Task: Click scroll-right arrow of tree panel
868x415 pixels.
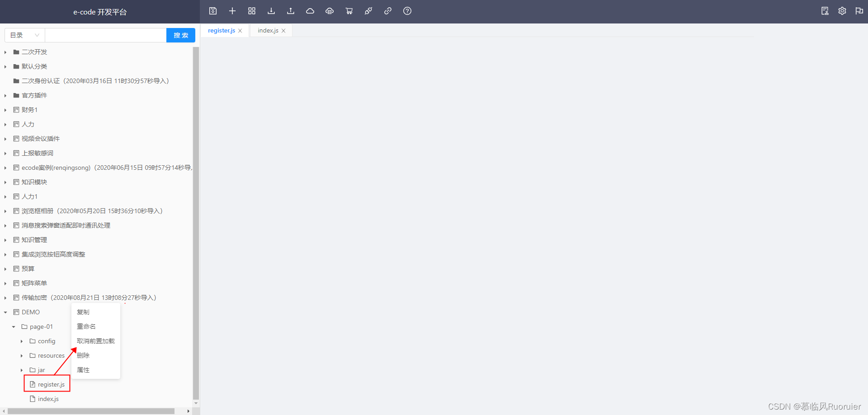Action: pos(189,411)
